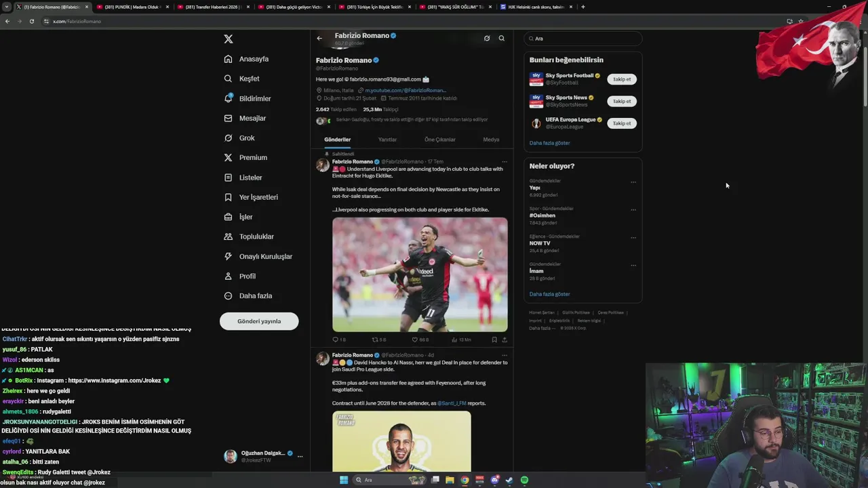Click Daha fazla göster under trends
This screenshot has width=868, height=488.
point(549,294)
